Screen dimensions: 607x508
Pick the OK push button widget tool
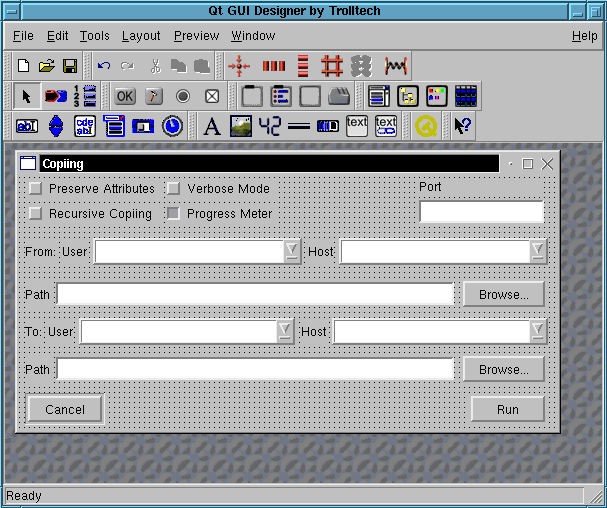(125, 96)
